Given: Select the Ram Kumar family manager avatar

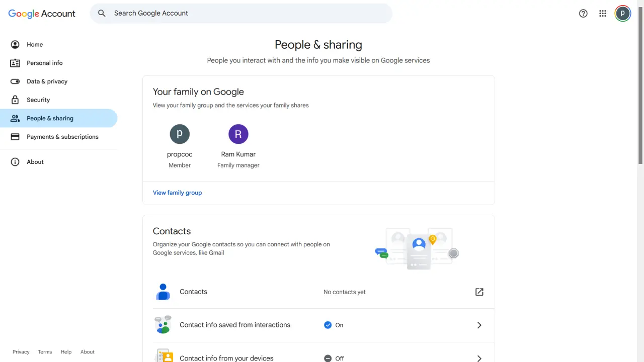Looking at the screenshot, I should [x=238, y=134].
